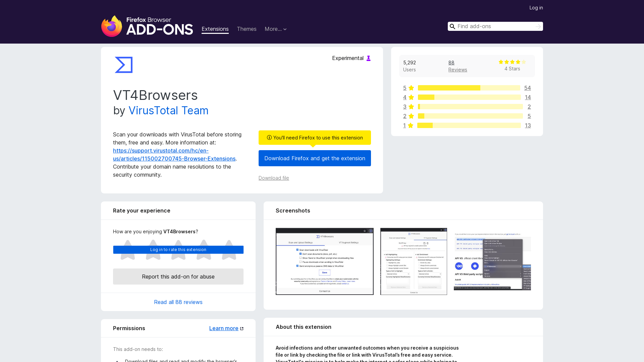
Task: Click the 1-star rating bar
Action: [x=469, y=125]
